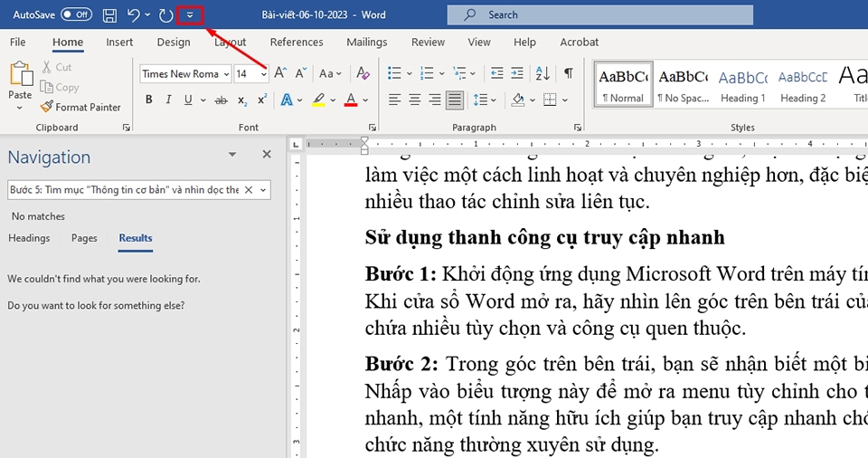Click the ruler tab selector box

coord(296,144)
